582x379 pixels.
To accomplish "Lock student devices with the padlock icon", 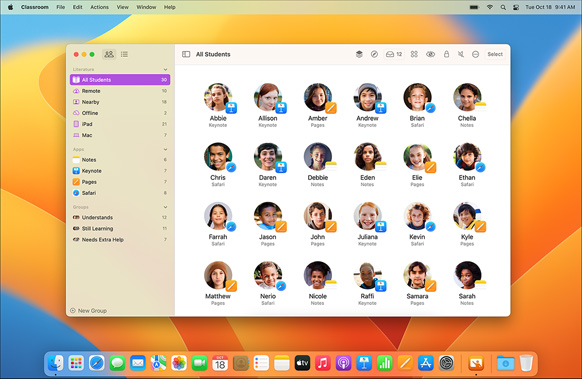I will click(446, 54).
